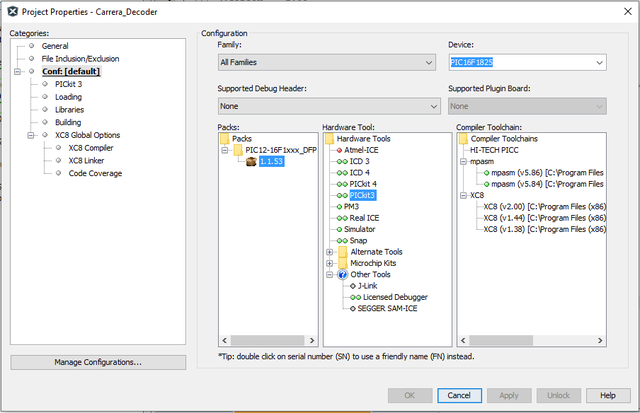640x413 pixels.
Task: Click the green dots beside ICD 4
Action: (342, 173)
